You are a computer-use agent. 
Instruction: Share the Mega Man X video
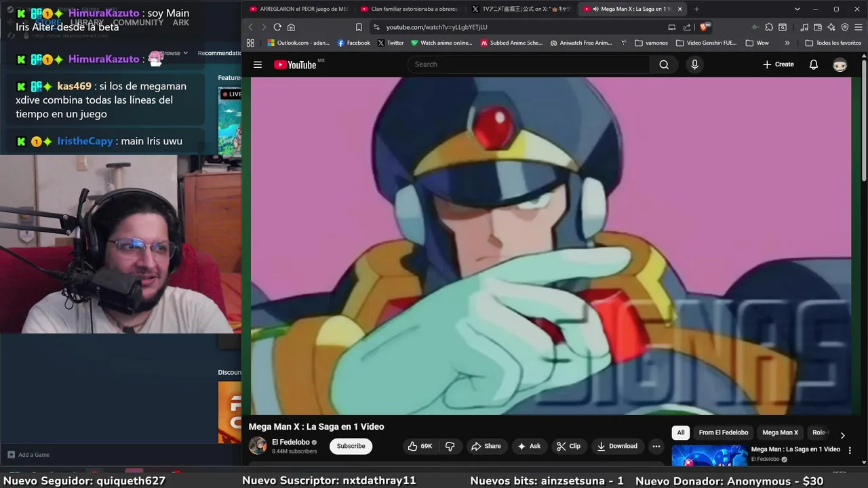coord(486,446)
